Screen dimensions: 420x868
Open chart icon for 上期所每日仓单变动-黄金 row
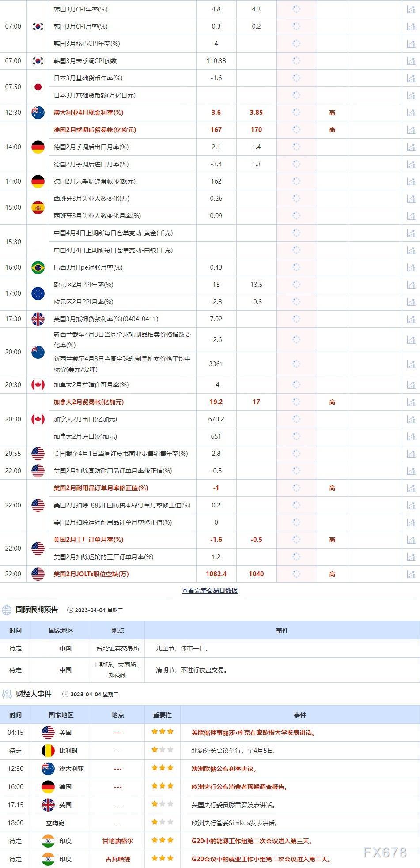click(411, 233)
